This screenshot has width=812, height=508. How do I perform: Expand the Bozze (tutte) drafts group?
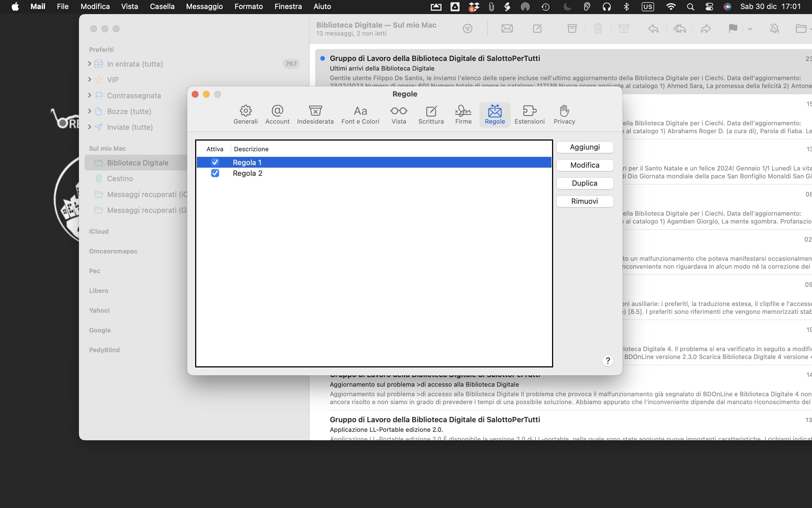[x=89, y=111]
